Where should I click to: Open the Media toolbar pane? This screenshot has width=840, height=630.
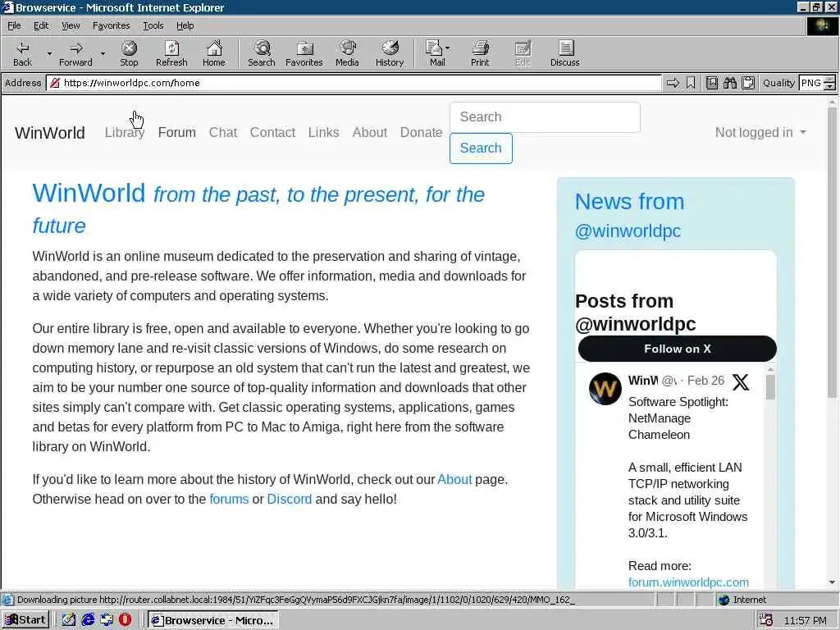[x=347, y=53]
